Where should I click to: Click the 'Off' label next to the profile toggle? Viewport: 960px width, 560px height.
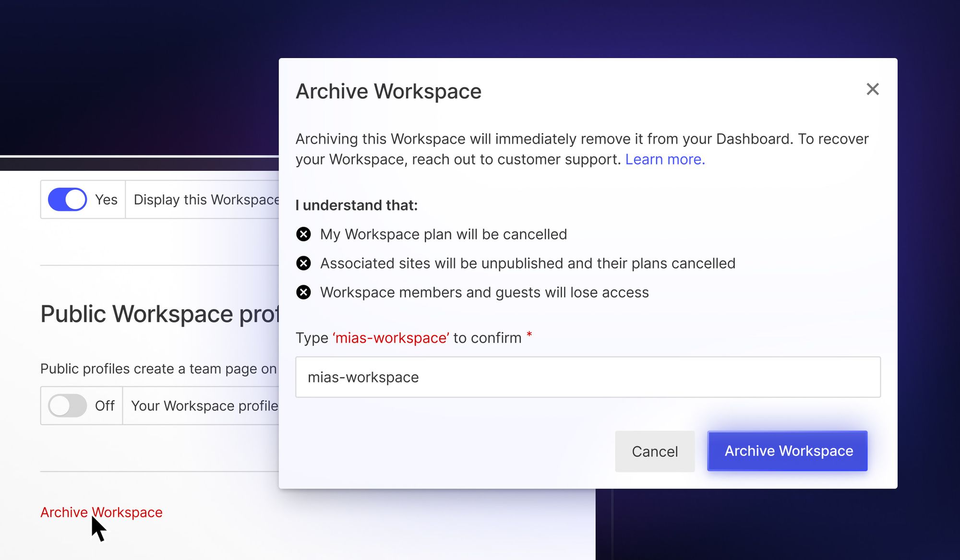[x=105, y=405]
